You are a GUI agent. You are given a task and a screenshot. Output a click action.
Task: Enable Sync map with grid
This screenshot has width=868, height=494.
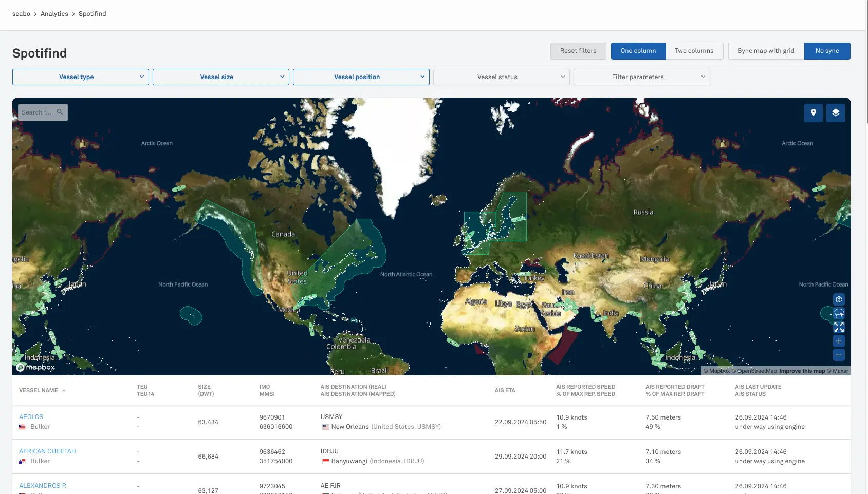tap(765, 51)
